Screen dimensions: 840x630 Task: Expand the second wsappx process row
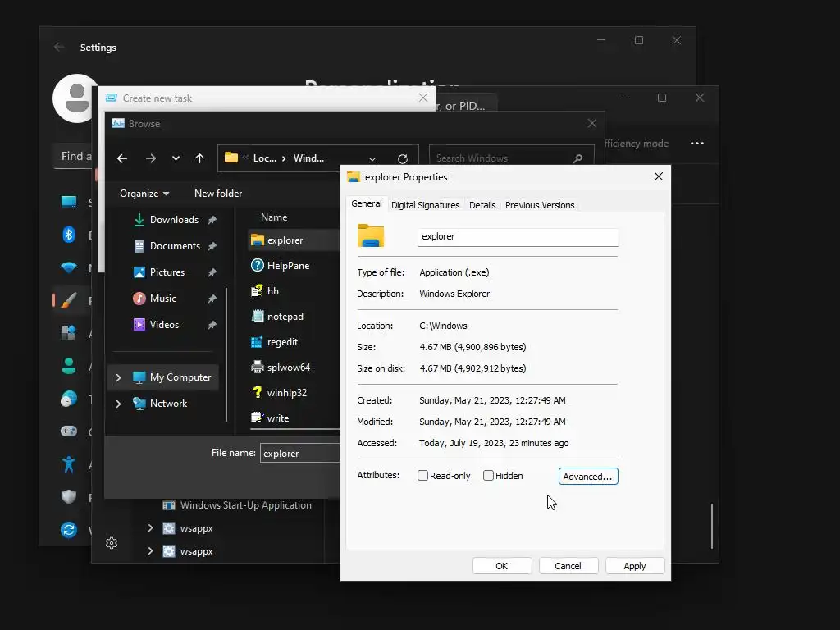tap(151, 551)
